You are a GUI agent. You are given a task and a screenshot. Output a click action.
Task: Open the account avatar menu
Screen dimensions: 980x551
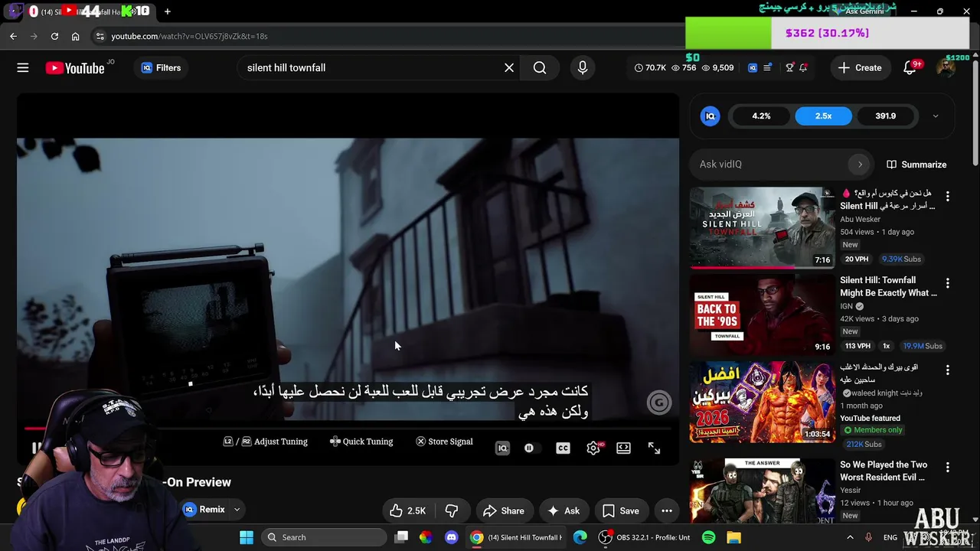pyautogui.click(x=946, y=68)
